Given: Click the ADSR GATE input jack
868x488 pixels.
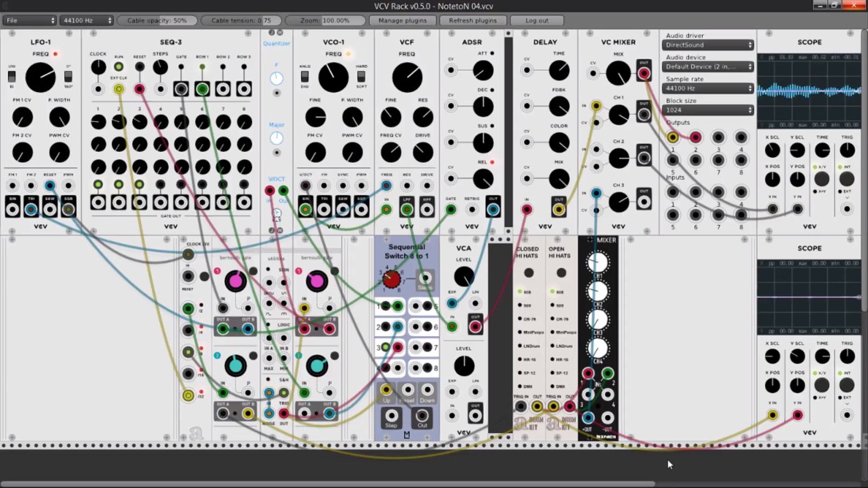Looking at the screenshot, I should click(x=451, y=209).
